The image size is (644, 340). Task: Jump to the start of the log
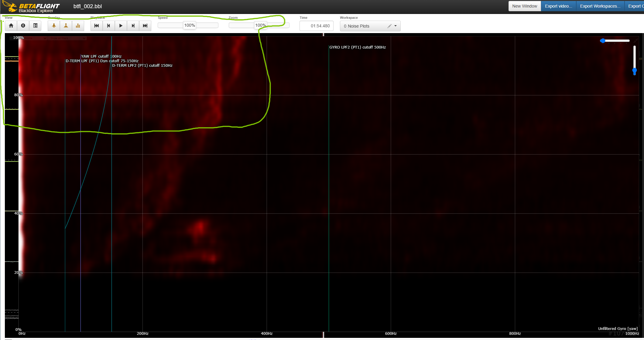(x=97, y=26)
